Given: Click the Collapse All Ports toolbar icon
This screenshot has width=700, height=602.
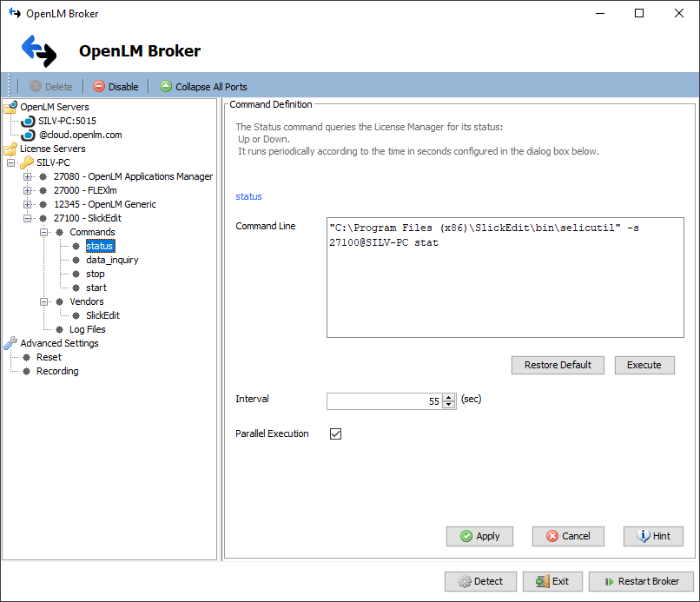Looking at the screenshot, I should coord(167,86).
